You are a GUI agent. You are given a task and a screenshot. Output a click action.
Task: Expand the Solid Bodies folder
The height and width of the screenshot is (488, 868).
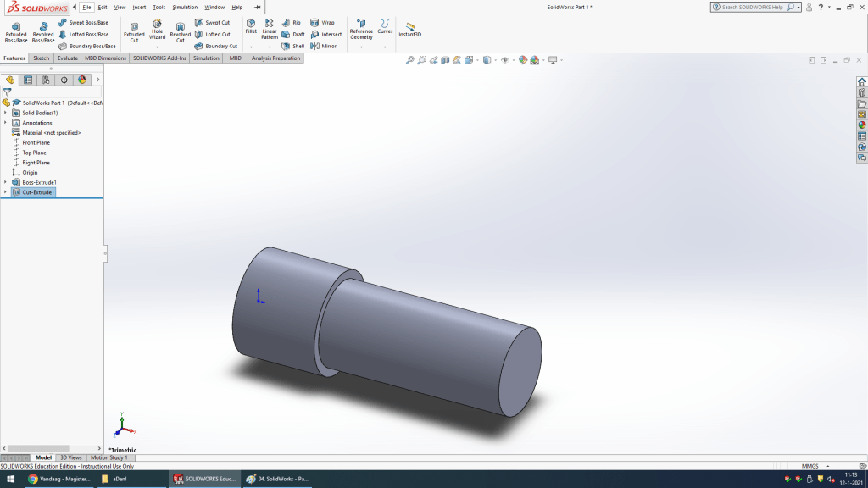point(5,113)
